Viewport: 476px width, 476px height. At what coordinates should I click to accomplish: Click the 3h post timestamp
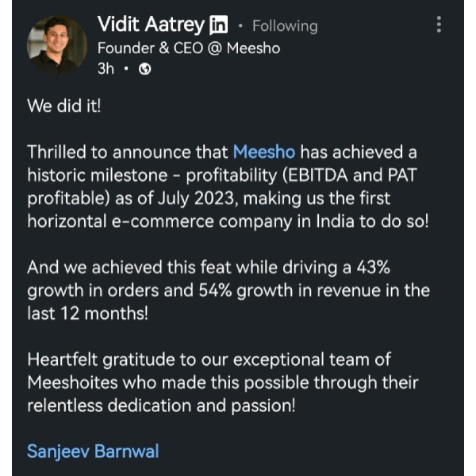click(x=106, y=69)
